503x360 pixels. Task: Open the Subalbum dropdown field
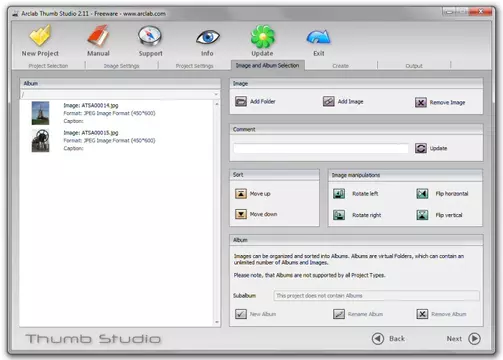point(376,296)
